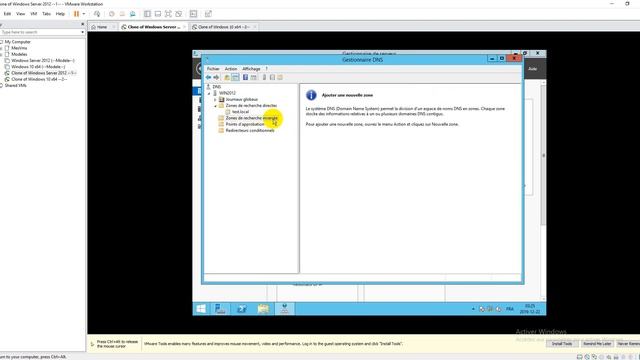Click the up one level folder icon
The width and height of the screenshot is (640, 360).
point(227,77)
